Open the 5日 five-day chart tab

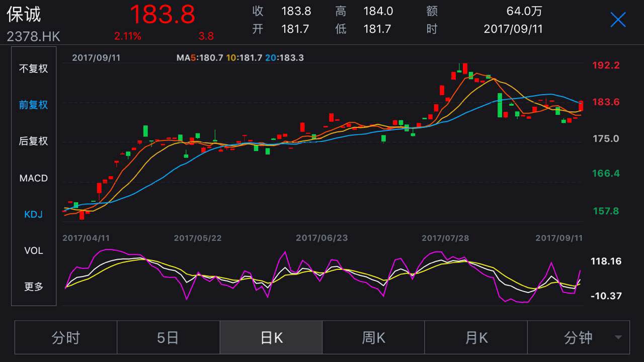click(169, 337)
